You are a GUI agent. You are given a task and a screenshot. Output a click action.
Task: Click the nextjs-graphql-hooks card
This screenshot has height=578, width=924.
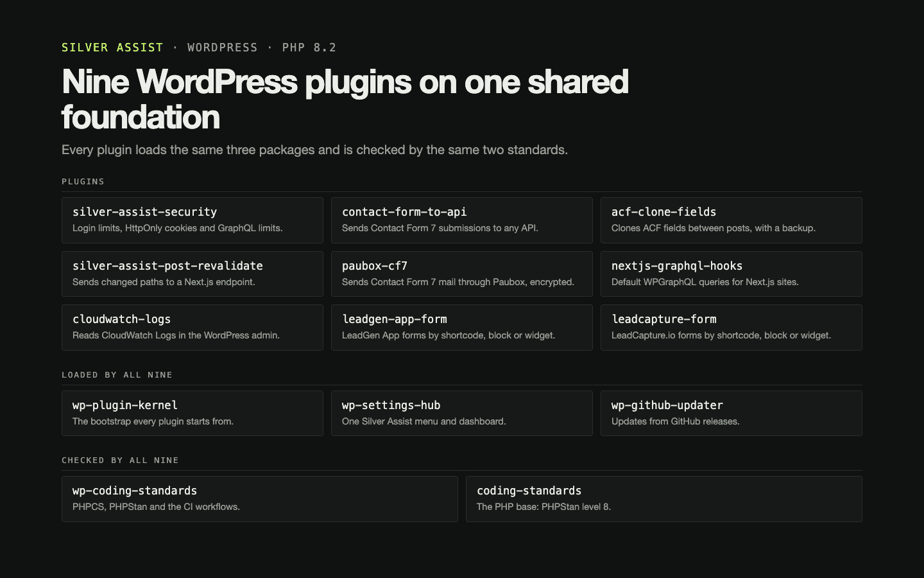732,274
